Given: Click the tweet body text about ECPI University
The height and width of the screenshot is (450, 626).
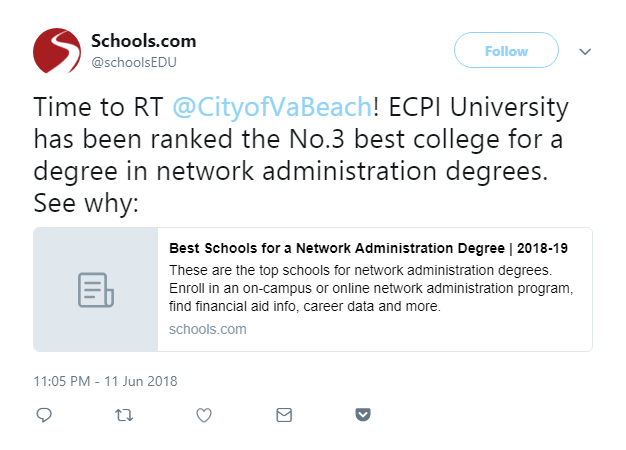Looking at the screenshot, I should (301, 155).
